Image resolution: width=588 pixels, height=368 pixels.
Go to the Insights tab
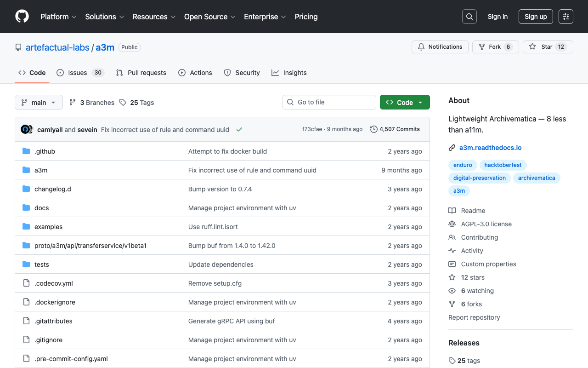click(x=288, y=73)
